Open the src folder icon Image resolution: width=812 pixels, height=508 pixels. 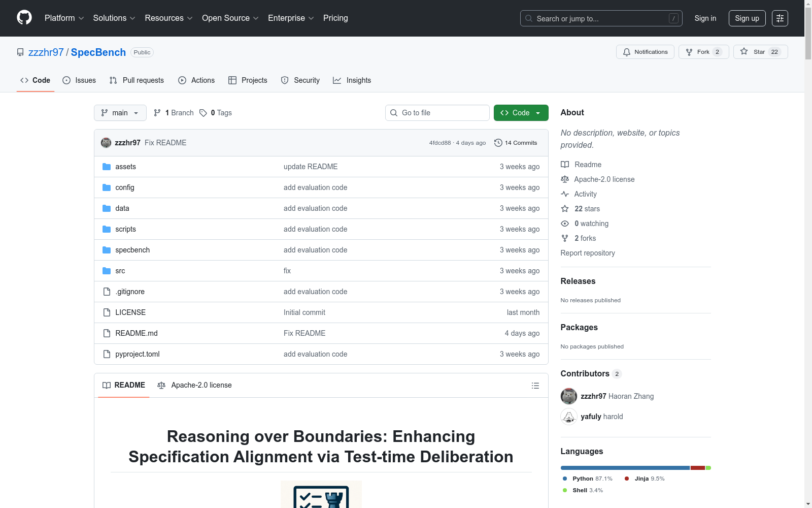coord(107,271)
